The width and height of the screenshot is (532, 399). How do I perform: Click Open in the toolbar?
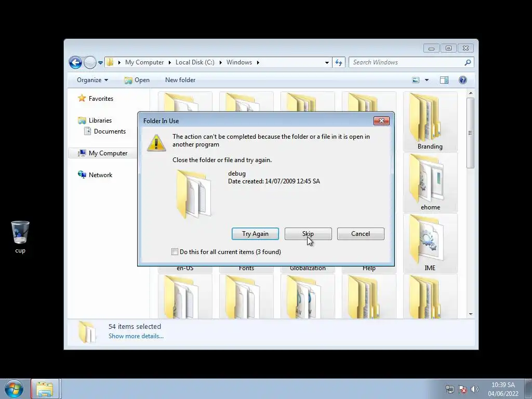[137, 80]
